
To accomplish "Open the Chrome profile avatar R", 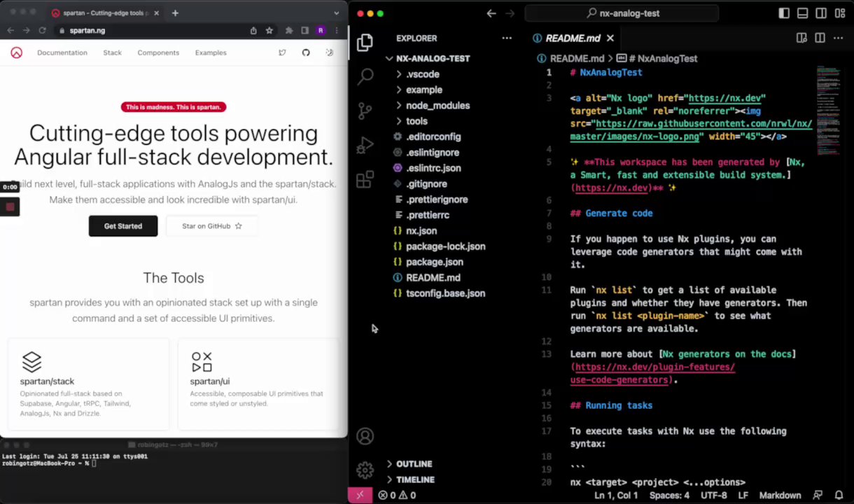I will (x=321, y=30).
